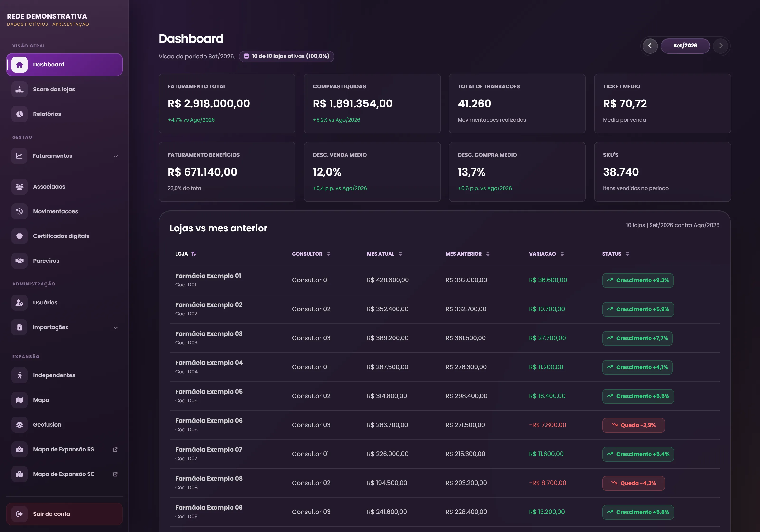The height and width of the screenshot is (532, 760).
Task: Open the Relatórios menu item
Action: tap(64, 114)
